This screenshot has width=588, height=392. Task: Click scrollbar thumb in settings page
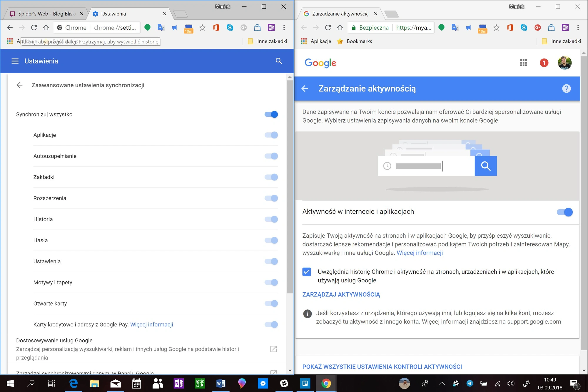click(290, 187)
